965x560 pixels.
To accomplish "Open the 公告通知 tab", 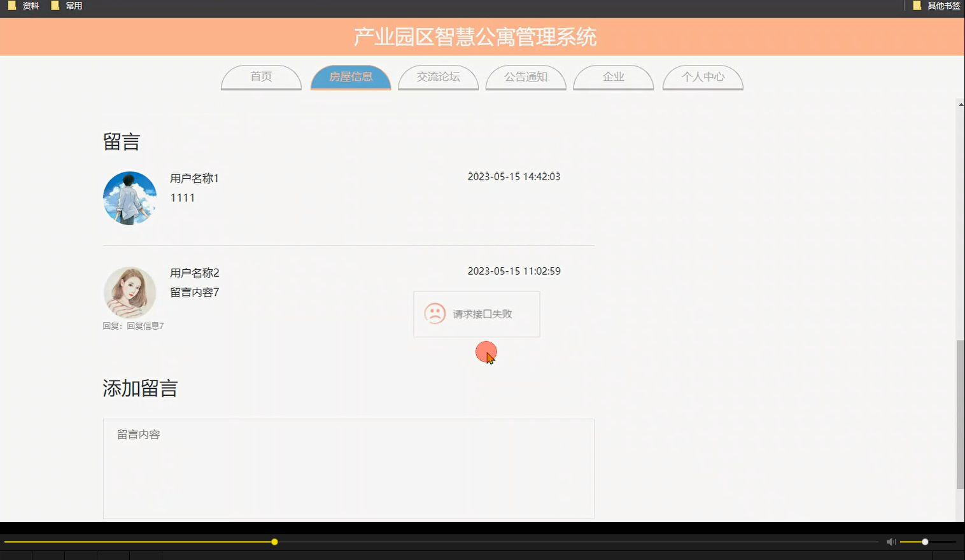I will coord(526,77).
